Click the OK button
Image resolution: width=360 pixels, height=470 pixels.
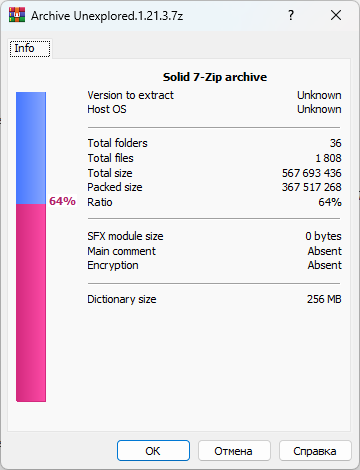[x=153, y=451]
